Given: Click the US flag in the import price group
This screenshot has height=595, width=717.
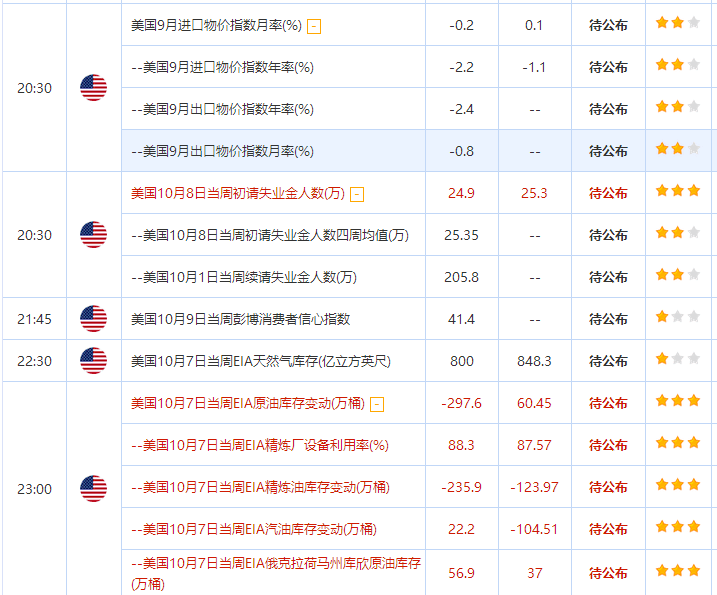Looking at the screenshot, I should tap(93, 88).
